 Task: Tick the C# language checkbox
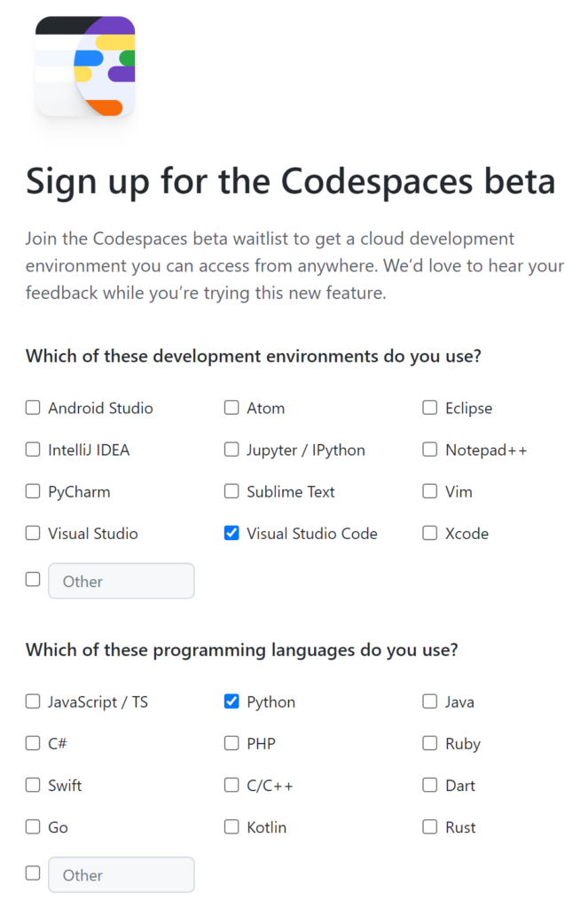(x=33, y=743)
